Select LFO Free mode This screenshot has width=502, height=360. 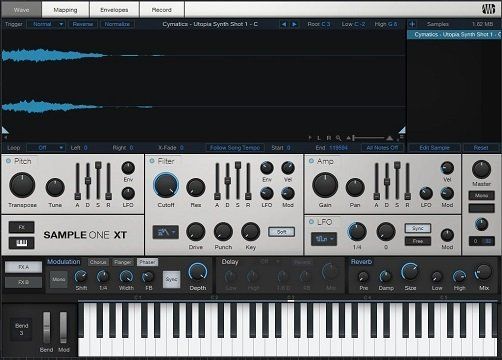click(x=418, y=241)
